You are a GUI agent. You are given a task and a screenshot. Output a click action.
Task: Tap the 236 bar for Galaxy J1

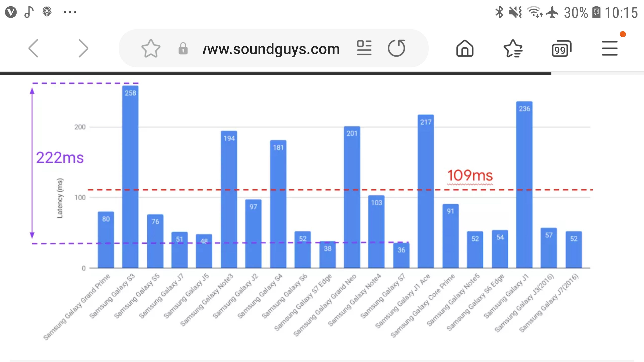click(524, 185)
